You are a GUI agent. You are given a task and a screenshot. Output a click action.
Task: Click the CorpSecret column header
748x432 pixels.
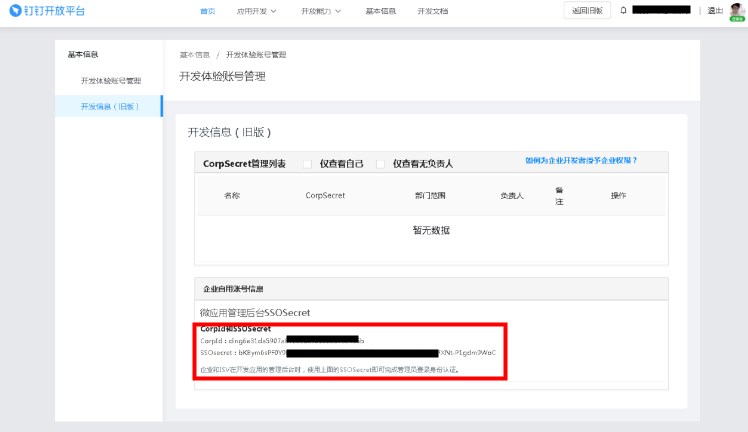[325, 196]
